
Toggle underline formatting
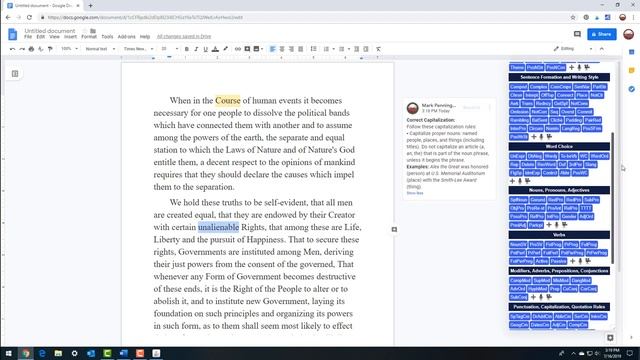[x=205, y=49]
